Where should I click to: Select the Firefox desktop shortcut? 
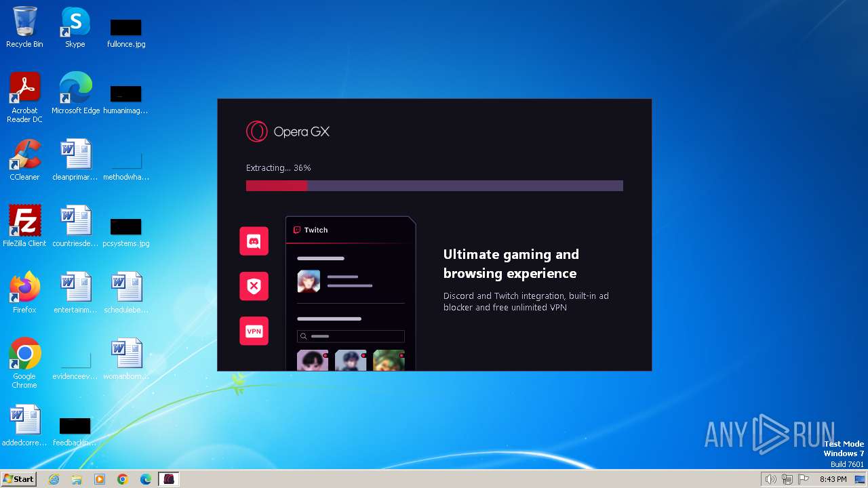coord(24,292)
